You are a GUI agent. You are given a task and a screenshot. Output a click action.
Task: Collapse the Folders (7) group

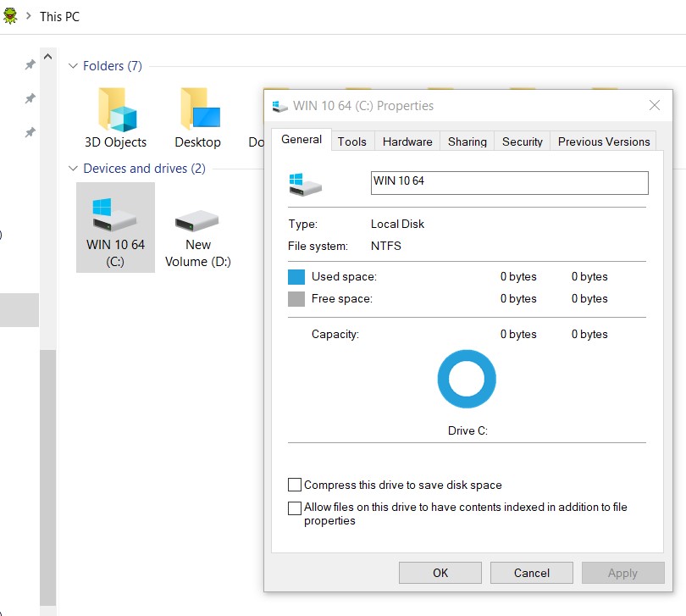point(73,66)
